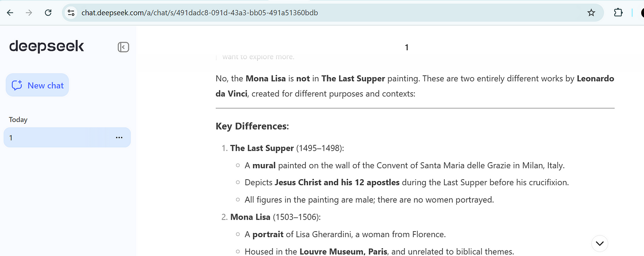Select chat "1" in the sidebar history
Image resolution: width=644 pixels, height=256 pixels.
pyautogui.click(x=55, y=137)
